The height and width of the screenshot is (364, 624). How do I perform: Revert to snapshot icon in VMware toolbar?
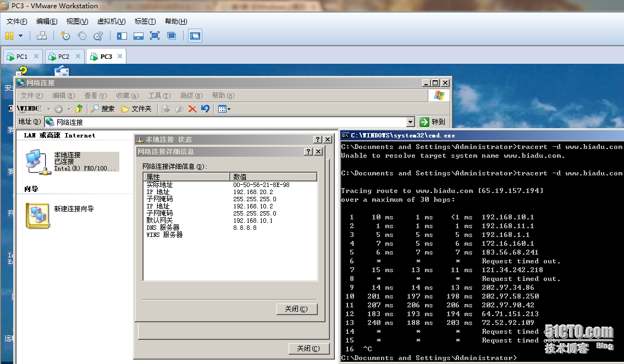[81, 36]
